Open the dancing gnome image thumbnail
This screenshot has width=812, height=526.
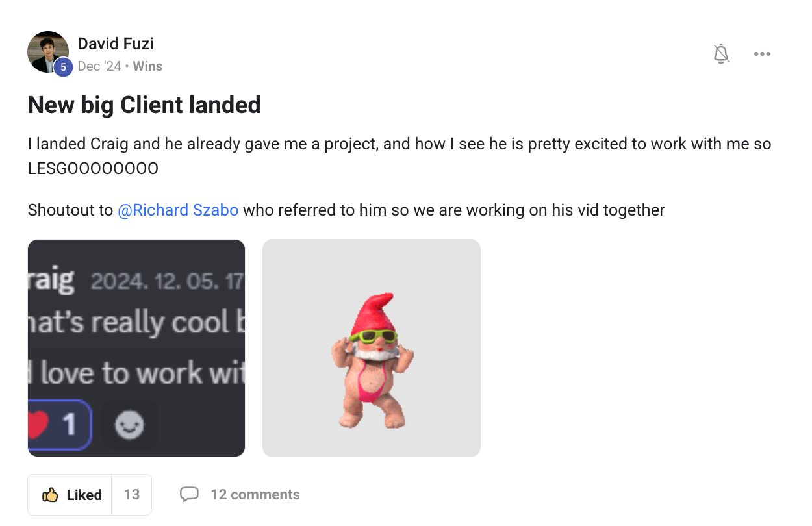point(372,348)
